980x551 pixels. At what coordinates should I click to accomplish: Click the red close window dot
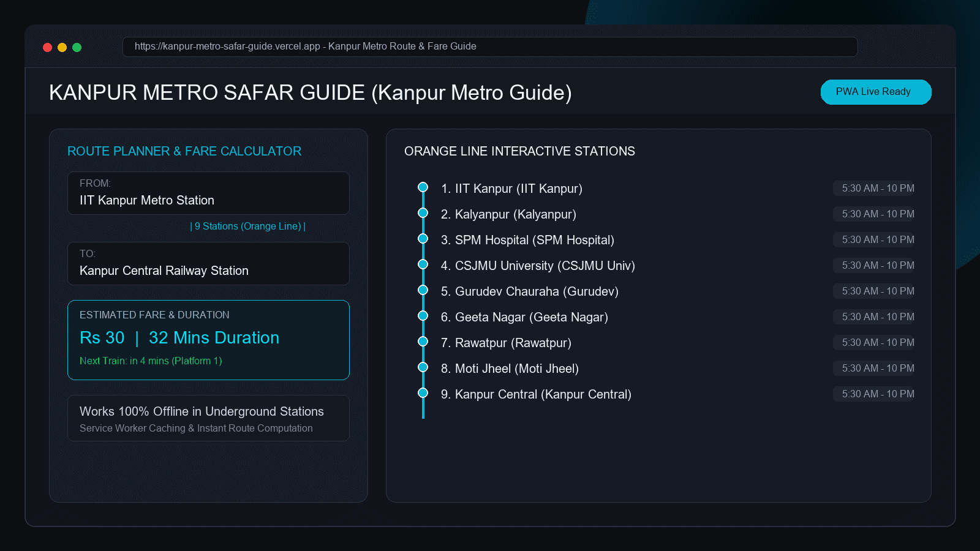coord(47,47)
